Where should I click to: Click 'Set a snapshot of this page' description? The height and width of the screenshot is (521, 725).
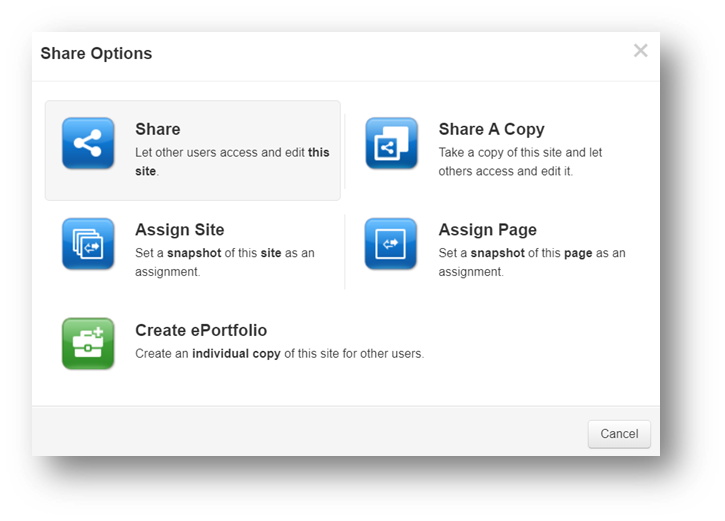(x=532, y=262)
